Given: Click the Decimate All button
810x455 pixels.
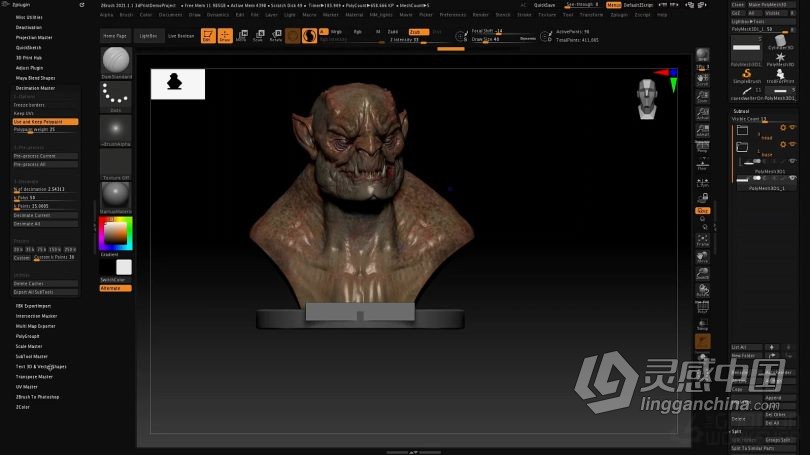Looking at the screenshot, I should [45, 224].
